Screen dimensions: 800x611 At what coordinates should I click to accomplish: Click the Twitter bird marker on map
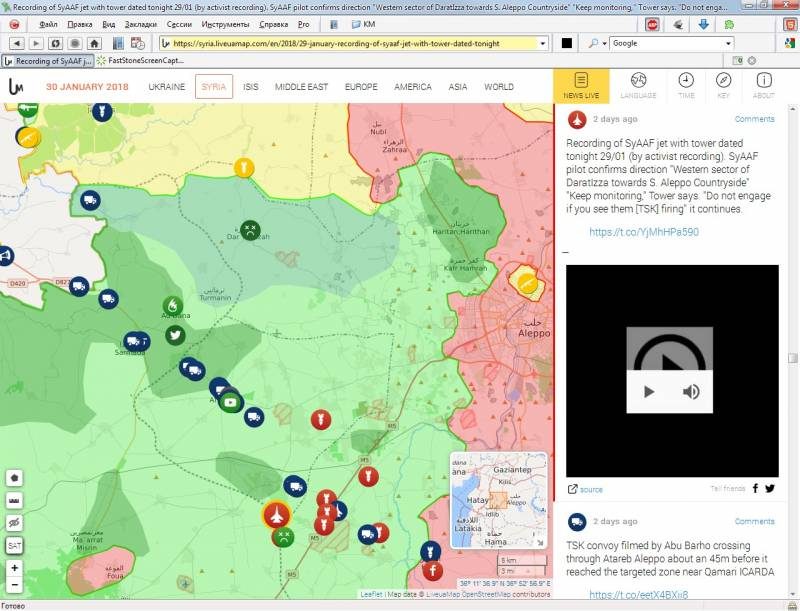click(x=175, y=336)
